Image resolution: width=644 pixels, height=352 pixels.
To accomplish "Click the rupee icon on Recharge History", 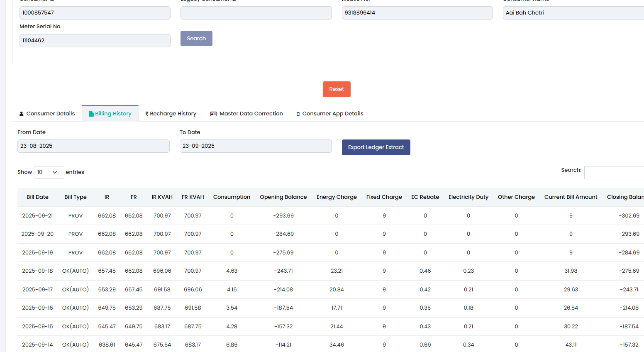I will coord(147,114).
